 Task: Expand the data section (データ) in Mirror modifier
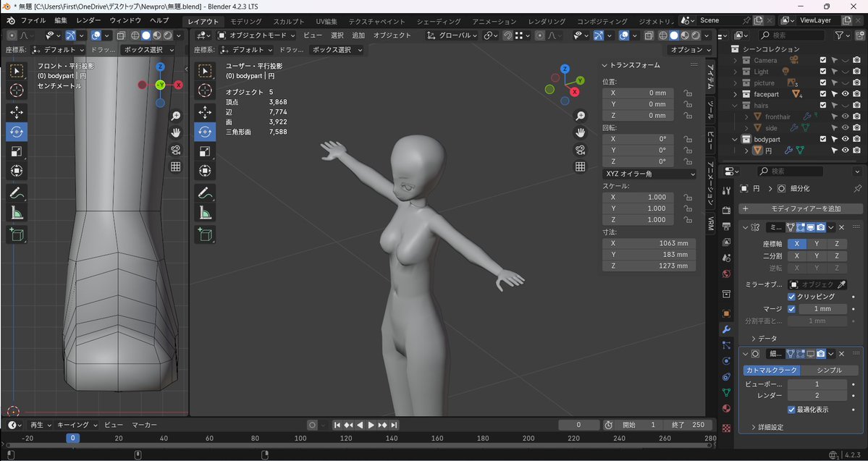point(763,338)
